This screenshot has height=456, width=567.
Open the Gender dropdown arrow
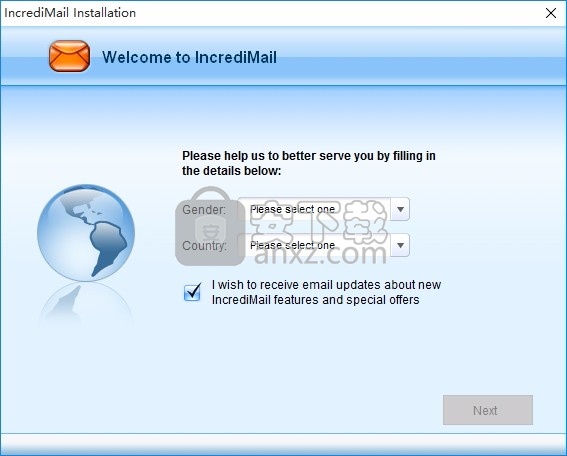(400, 209)
